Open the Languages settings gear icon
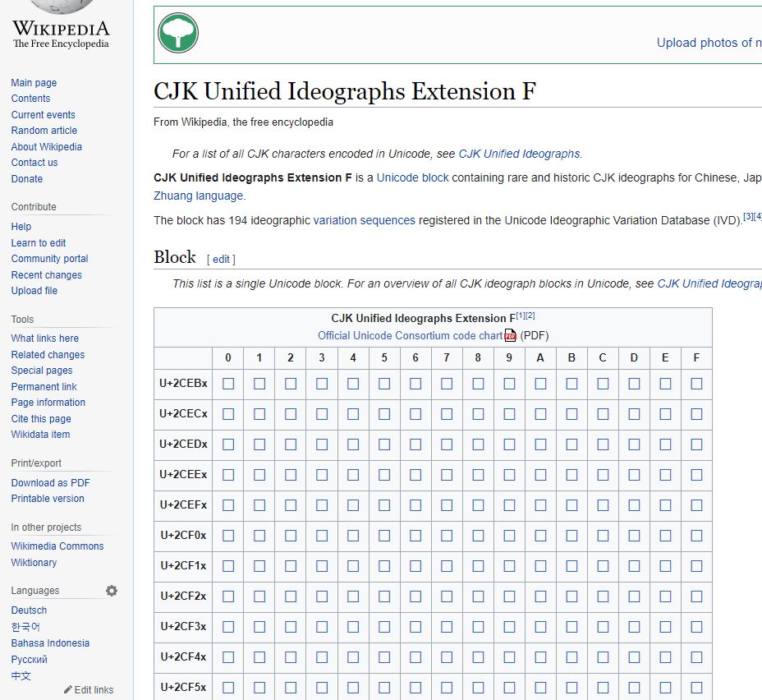The image size is (762, 700). point(112,591)
